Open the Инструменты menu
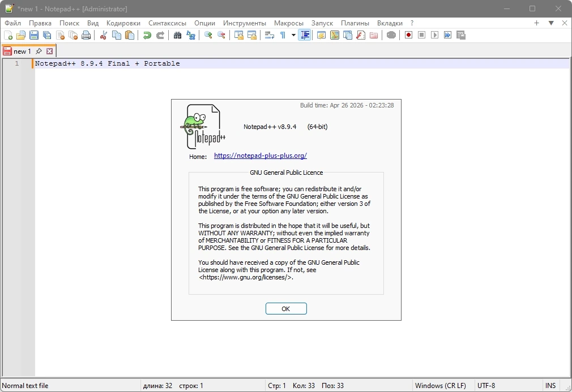 pyautogui.click(x=245, y=23)
